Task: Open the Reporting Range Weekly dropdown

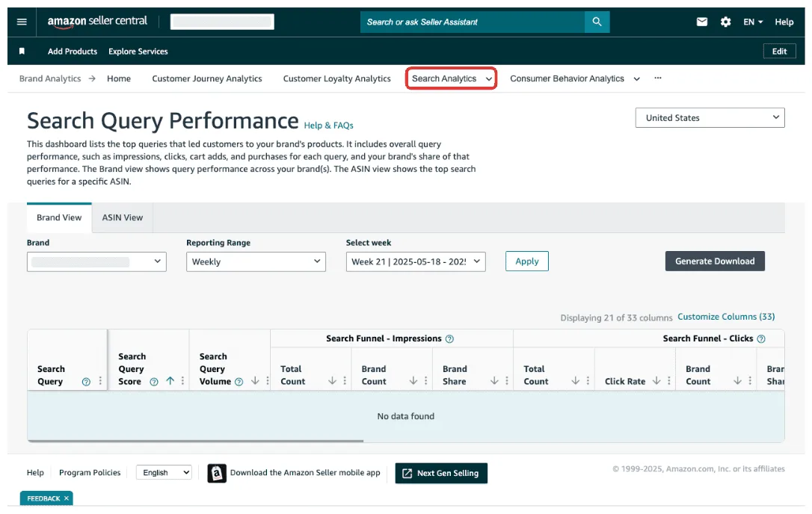Action: pyautogui.click(x=256, y=262)
